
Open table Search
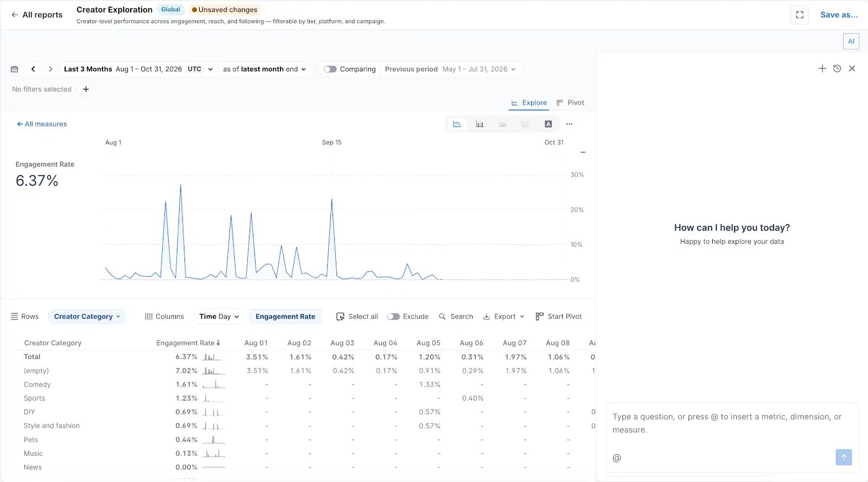[x=456, y=316]
